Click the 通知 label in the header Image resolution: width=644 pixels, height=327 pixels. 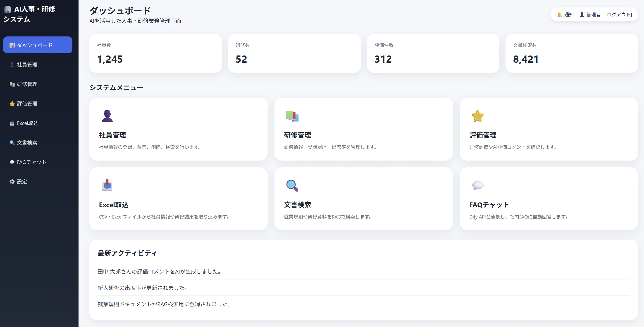pyautogui.click(x=569, y=15)
